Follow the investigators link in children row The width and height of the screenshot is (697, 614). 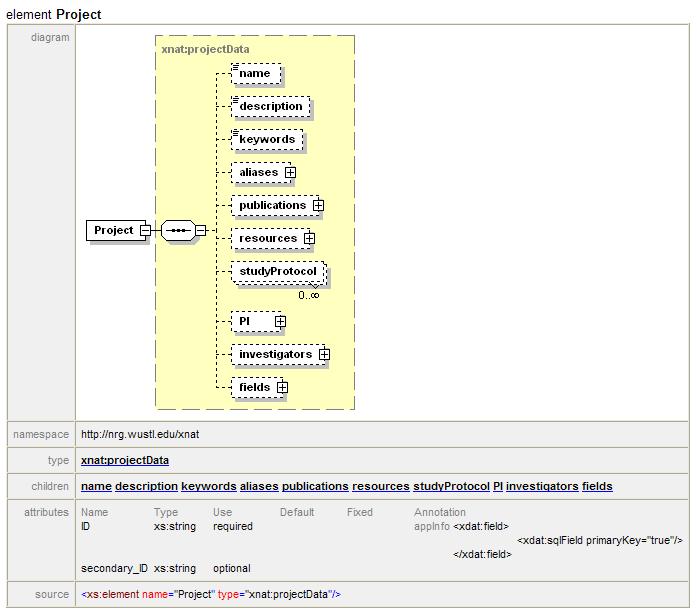click(542, 487)
